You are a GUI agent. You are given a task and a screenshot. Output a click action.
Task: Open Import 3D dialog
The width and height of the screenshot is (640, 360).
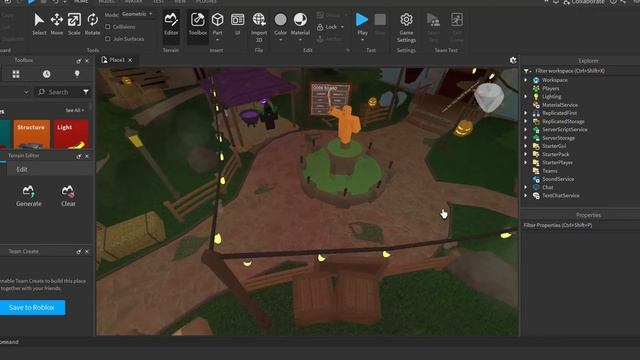click(x=259, y=27)
